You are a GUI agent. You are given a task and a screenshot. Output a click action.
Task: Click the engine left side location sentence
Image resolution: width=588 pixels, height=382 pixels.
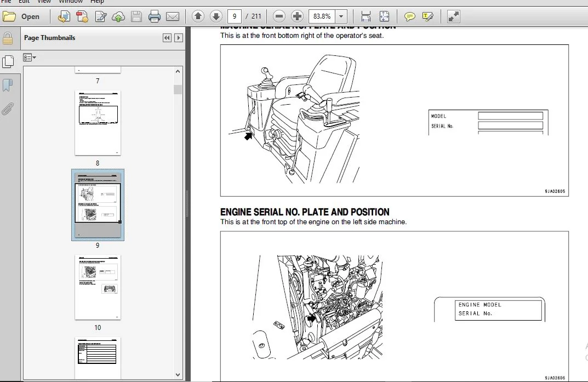(313, 222)
